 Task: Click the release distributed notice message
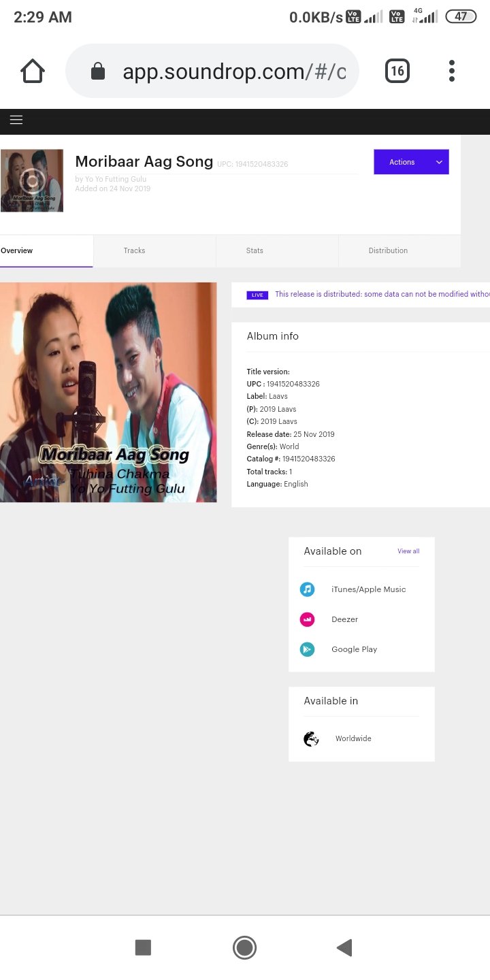(382, 294)
